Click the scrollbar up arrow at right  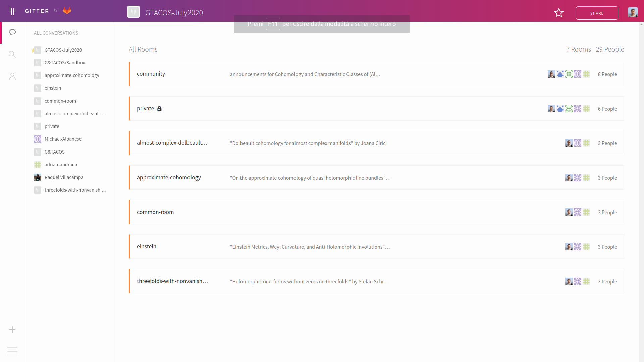pyautogui.click(x=641, y=24)
